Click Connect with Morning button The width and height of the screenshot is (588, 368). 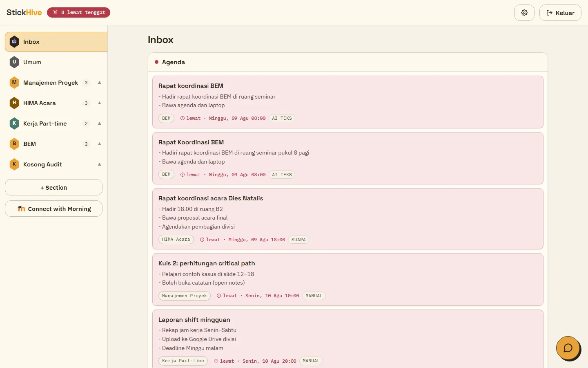pyautogui.click(x=53, y=209)
